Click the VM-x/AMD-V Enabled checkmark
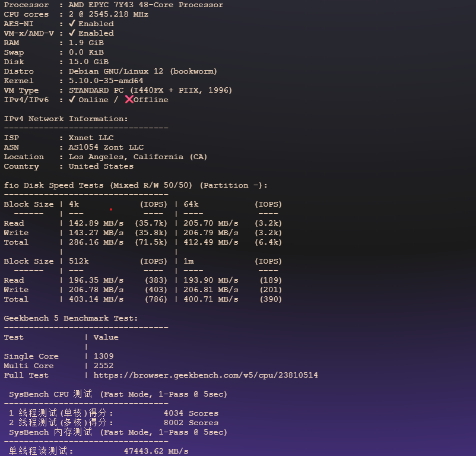The height and width of the screenshot is (456, 476). point(72,33)
